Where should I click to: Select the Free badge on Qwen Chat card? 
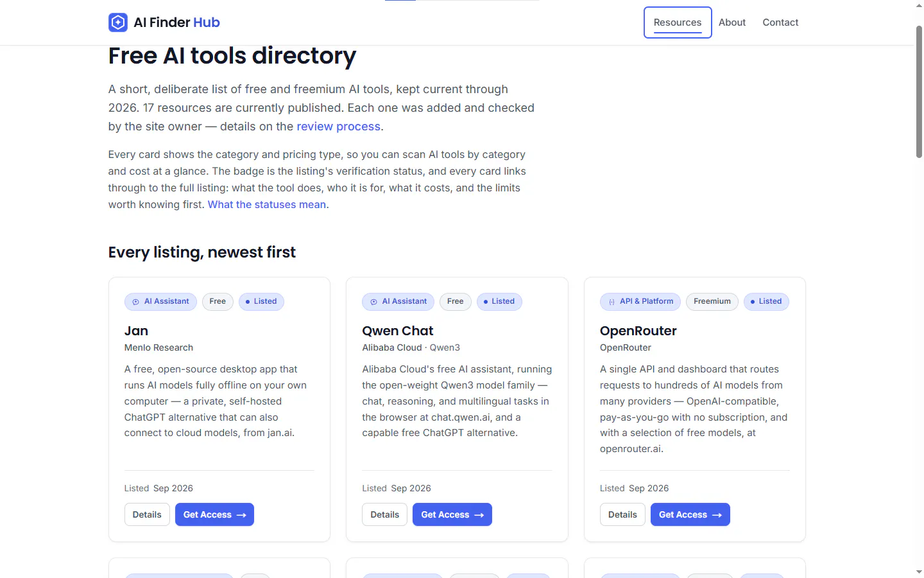(456, 301)
